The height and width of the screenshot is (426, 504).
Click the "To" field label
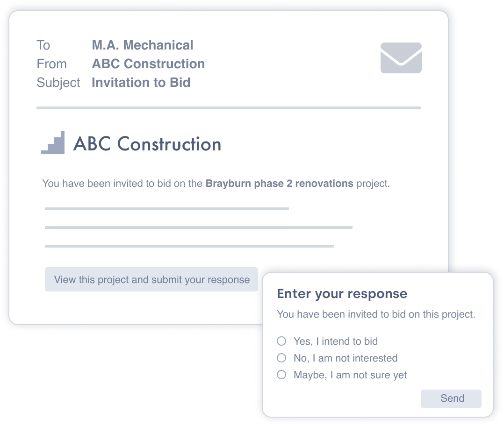(43, 45)
